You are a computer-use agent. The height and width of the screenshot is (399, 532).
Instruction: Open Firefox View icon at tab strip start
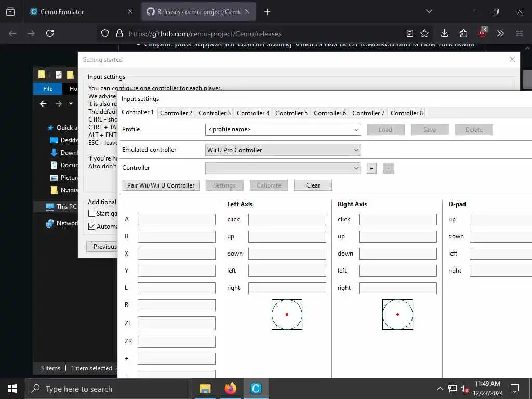click(x=10, y=12)
